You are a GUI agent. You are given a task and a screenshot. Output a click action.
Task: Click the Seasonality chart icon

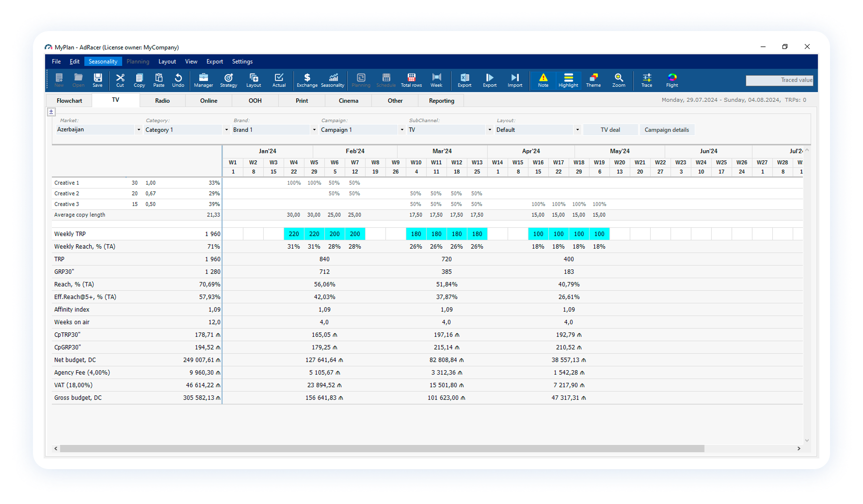(333, 80)
